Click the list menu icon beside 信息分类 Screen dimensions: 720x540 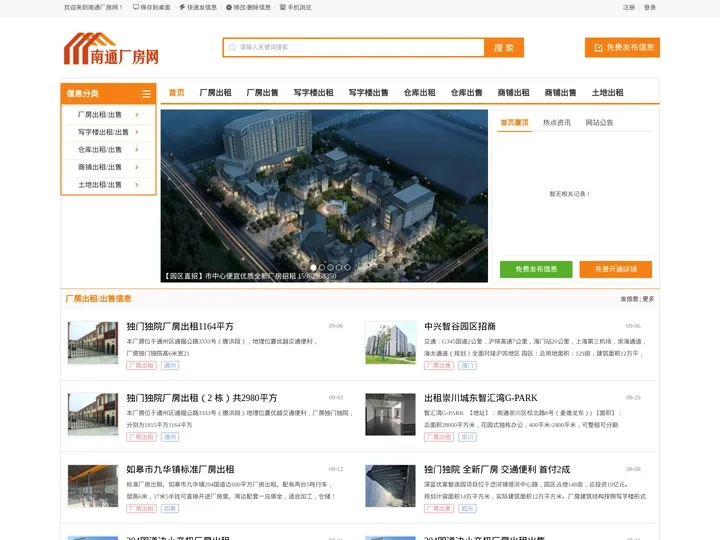coord(145,94)
